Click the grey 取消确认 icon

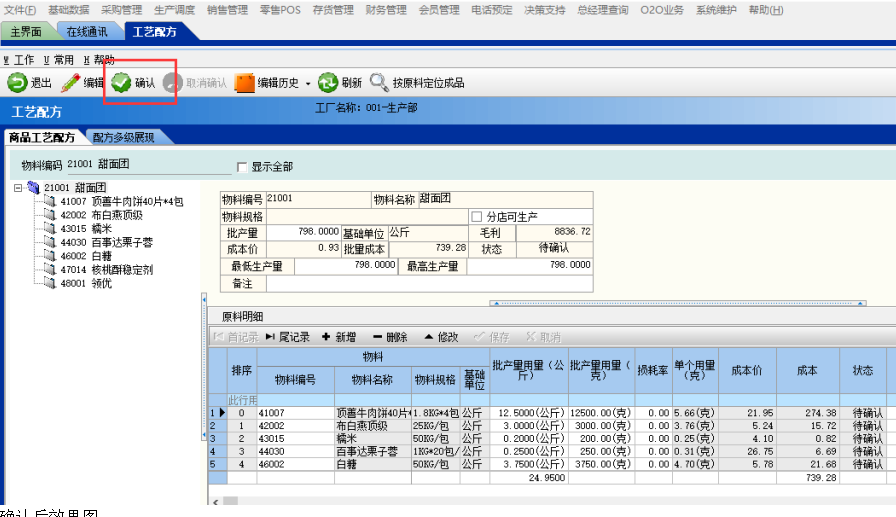point(173,83)
